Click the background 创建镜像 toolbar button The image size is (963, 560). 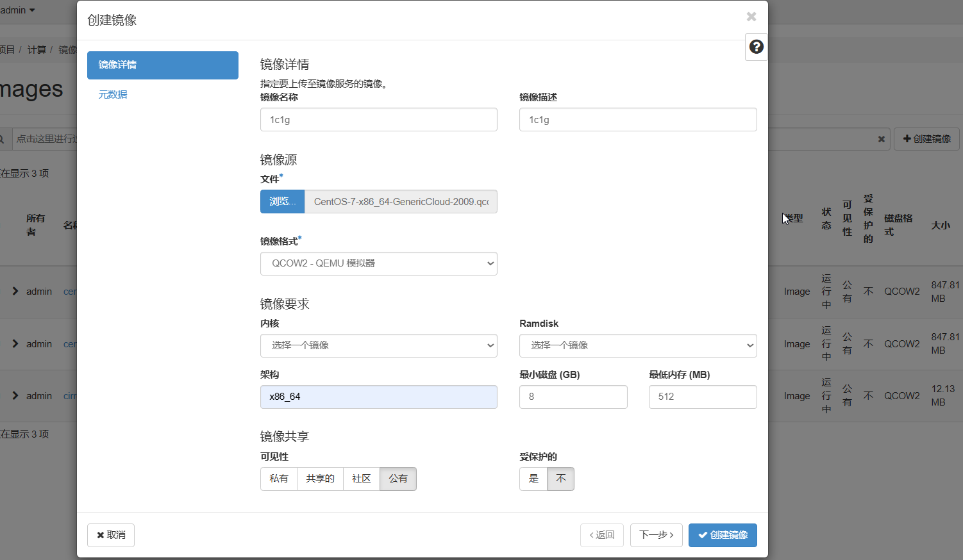(926, 139)
